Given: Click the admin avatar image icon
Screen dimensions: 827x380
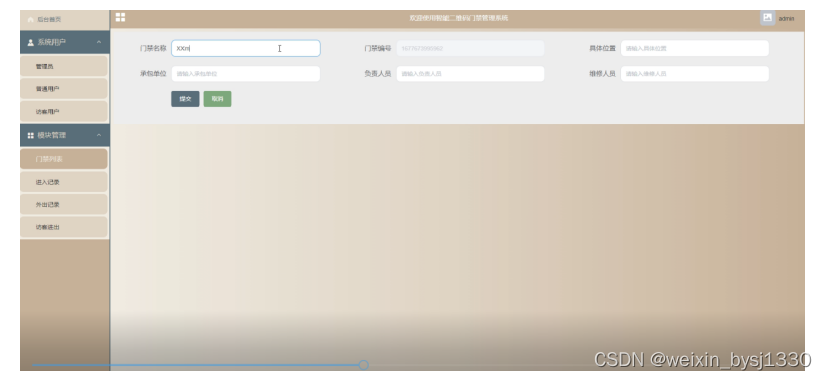Looking at the screenshot, I should [767, 18].
